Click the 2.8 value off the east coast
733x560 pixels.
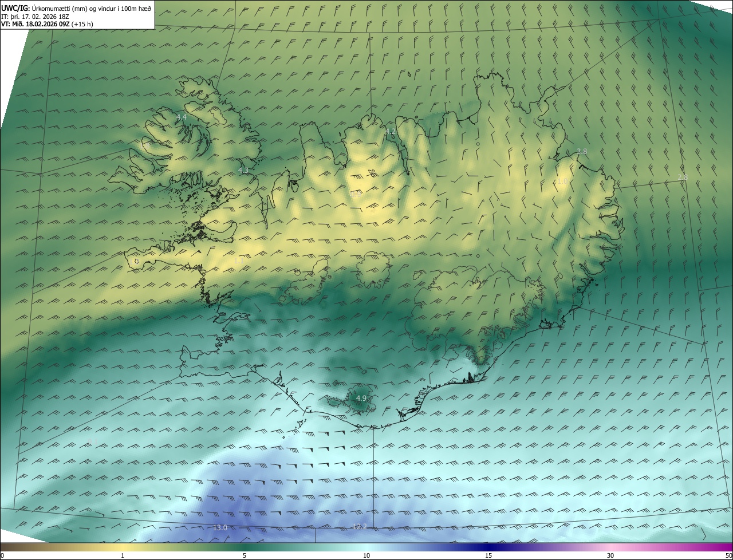tap(683, 178)
